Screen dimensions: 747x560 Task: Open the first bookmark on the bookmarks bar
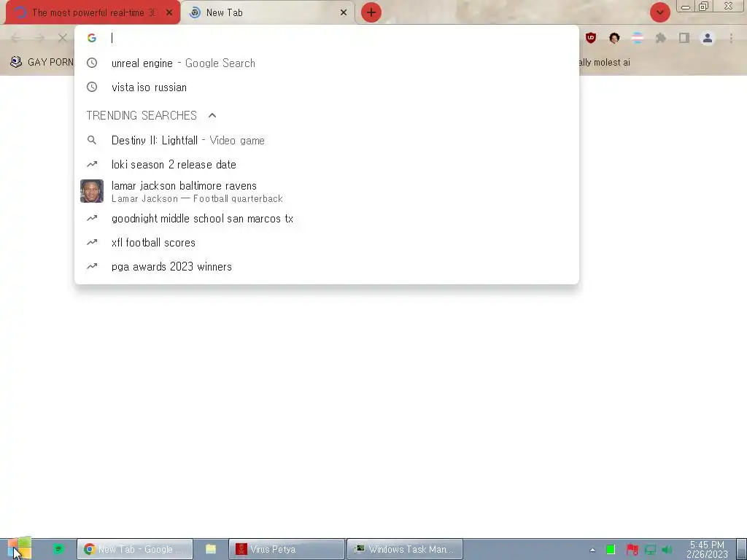(42, 62)
